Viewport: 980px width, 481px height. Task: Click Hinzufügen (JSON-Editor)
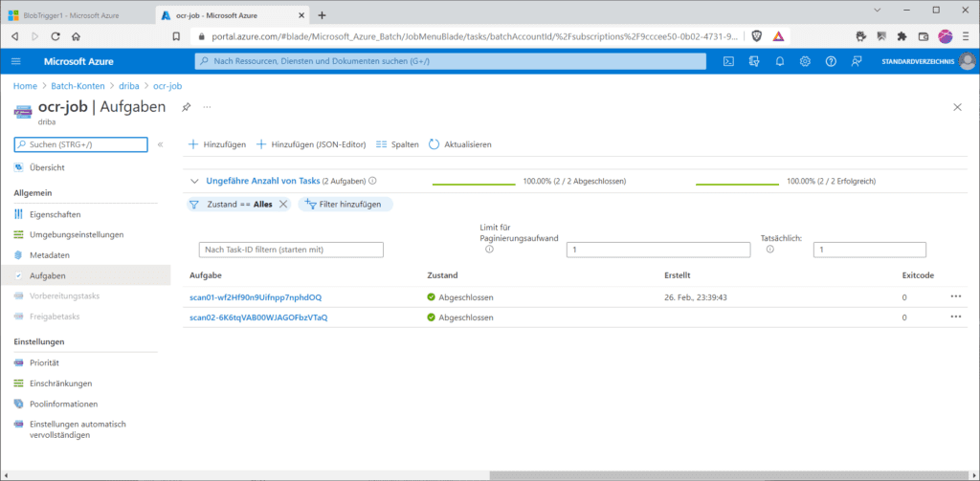tap(311, 144)
